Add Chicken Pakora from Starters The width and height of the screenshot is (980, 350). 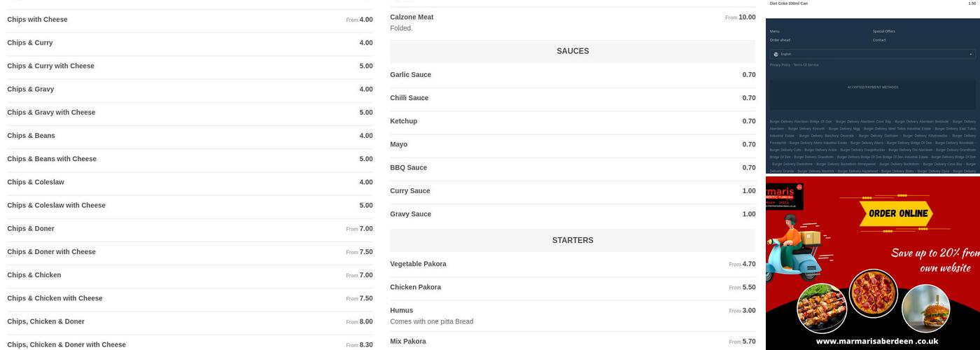coord(415,287)
